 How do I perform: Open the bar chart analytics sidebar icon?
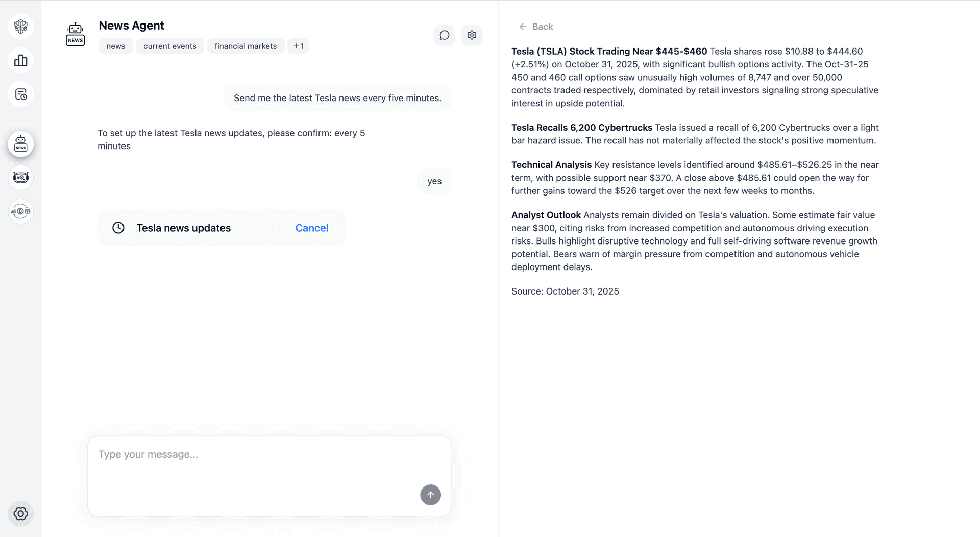click(21, 61)
